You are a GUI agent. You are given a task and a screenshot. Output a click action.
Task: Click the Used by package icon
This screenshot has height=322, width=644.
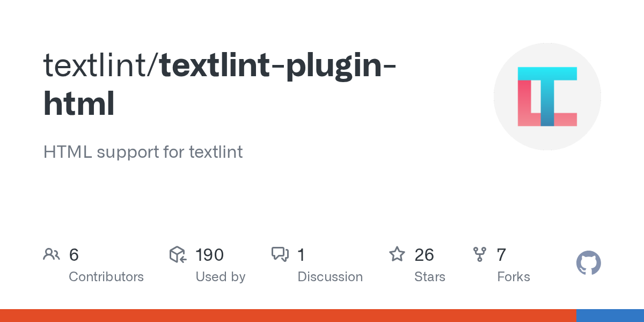pyautogui.click(x=178, y=254)
